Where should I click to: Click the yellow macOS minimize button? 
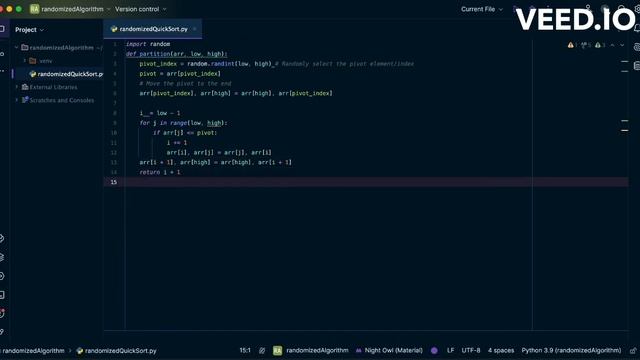[9, 9]
